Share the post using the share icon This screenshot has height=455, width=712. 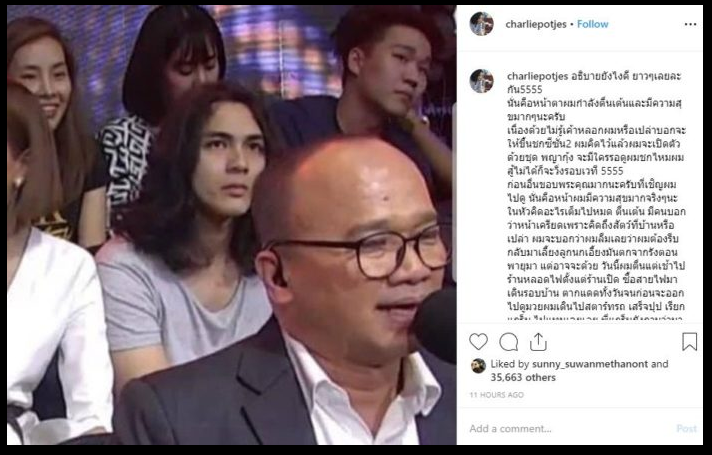[538, 341]
